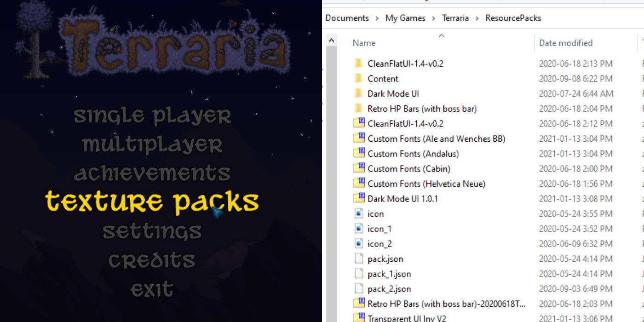Select pack_2.json file name
The image size is (644, 322).
389,289
